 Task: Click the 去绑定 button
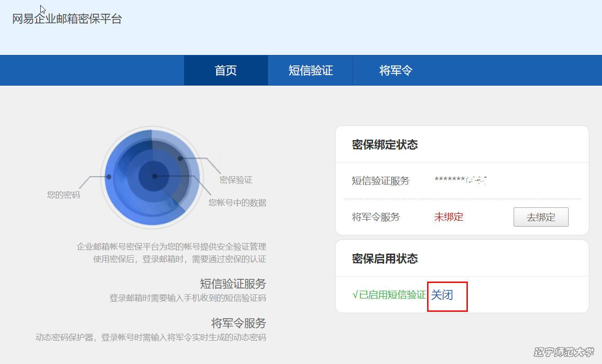click(541, 217)
